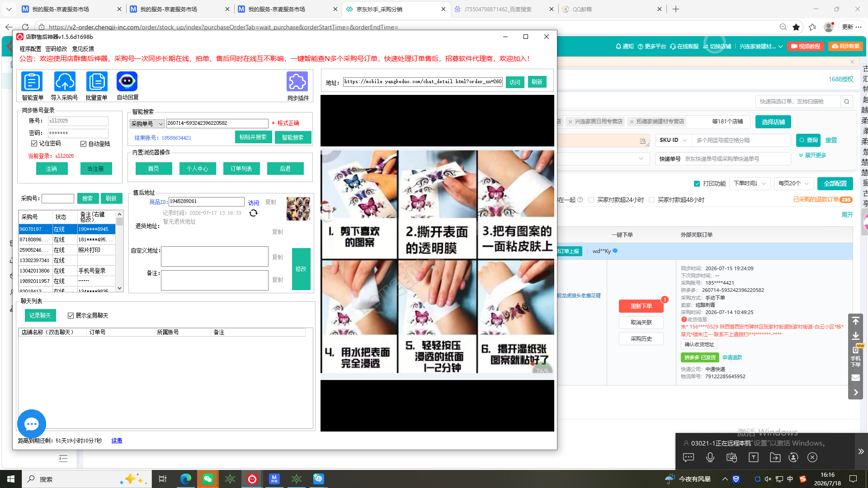Open the Windows Start menu

(11, 479)
